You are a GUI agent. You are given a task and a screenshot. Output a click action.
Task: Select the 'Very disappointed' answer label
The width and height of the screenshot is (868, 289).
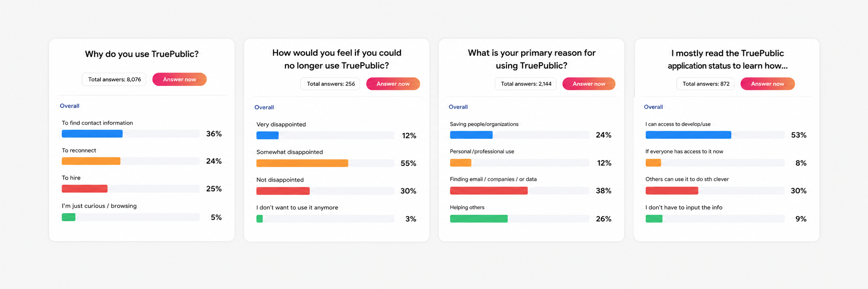[x=281, y=125]
